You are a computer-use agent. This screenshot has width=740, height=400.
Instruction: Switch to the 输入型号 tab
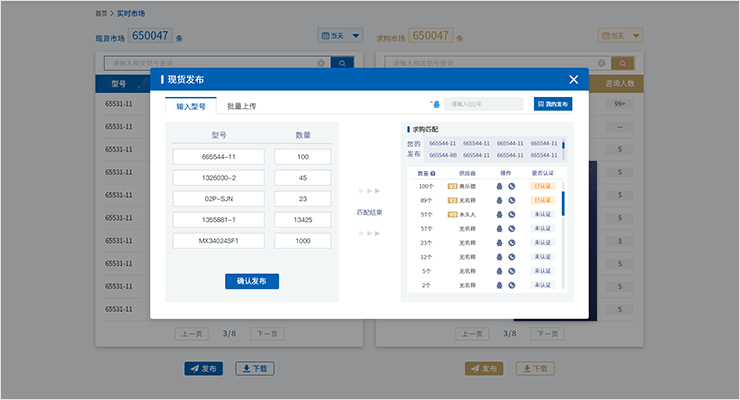click(191, 106)
